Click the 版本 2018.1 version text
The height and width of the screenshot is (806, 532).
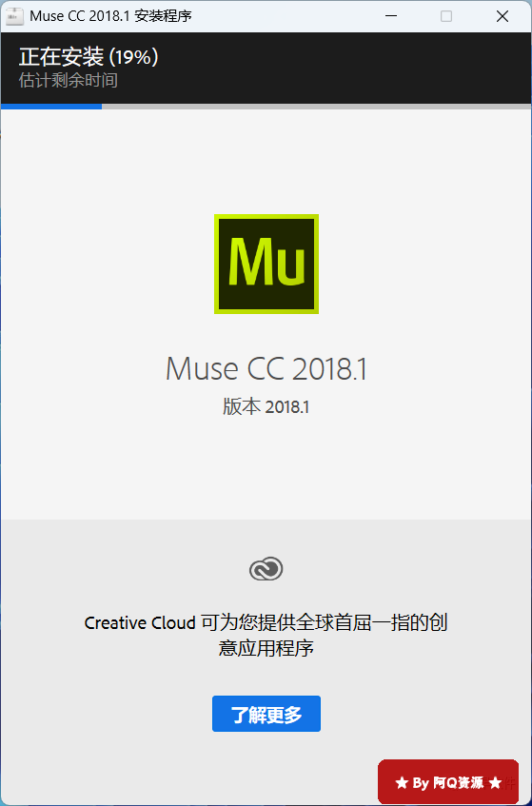point(266,406)
